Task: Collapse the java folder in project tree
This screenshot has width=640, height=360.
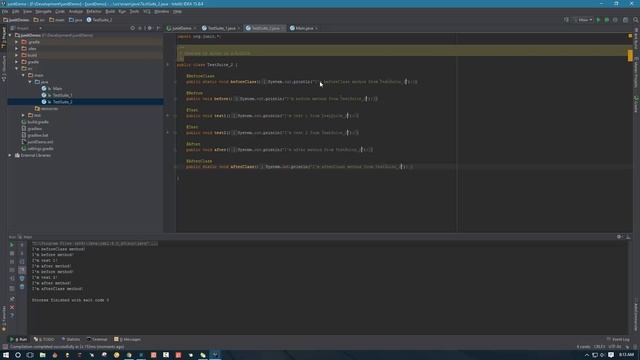Action: (30, 82)
